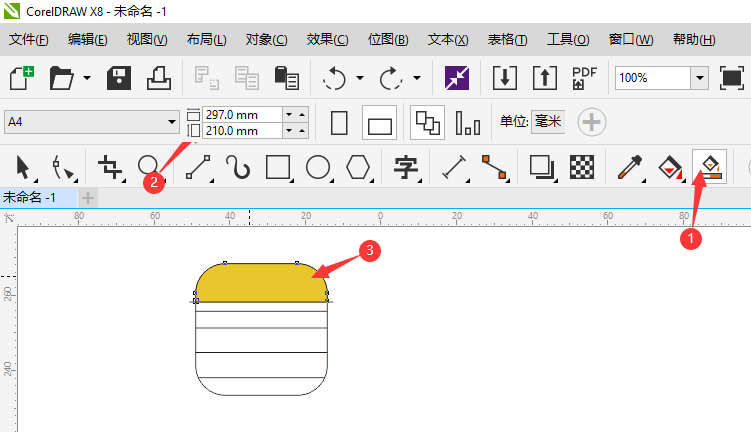Select the Color Eyedropper tool
This screenshot has height=432, width=751.
pyautogui.click(x=629, y=166)
